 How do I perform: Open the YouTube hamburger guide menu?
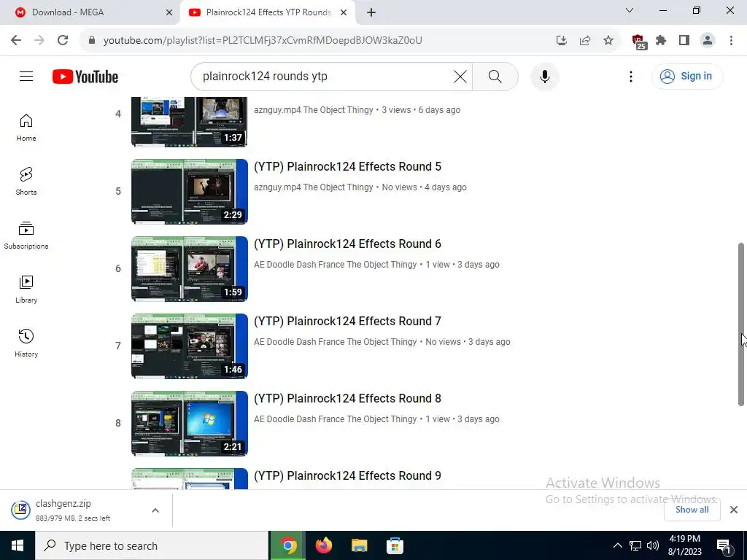tap(26, 76)
